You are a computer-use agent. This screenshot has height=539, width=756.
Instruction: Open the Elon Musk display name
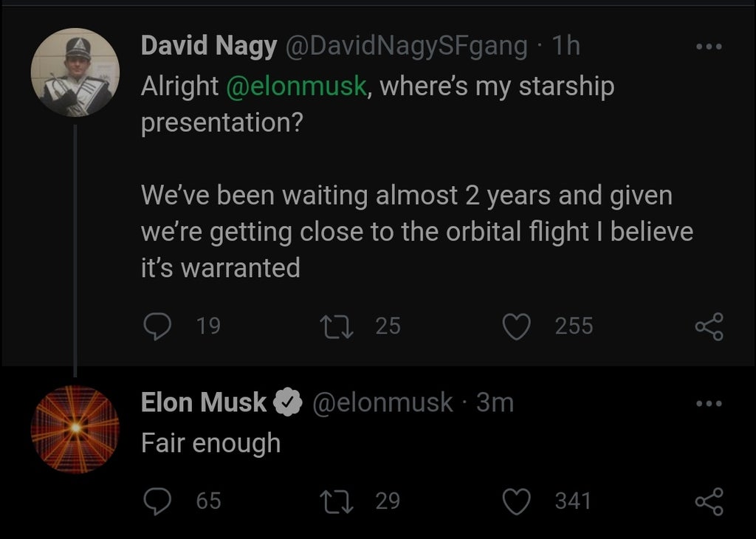204,402
